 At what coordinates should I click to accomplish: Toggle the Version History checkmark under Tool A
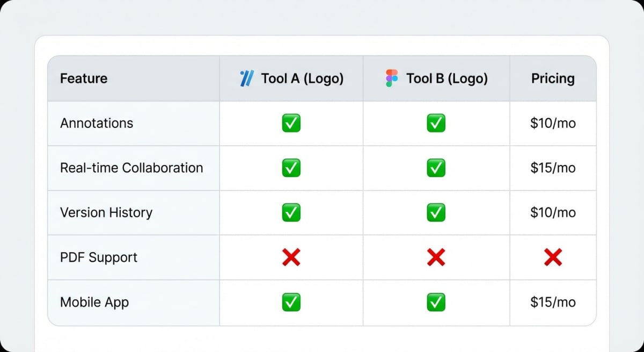[x=291, y=212]
